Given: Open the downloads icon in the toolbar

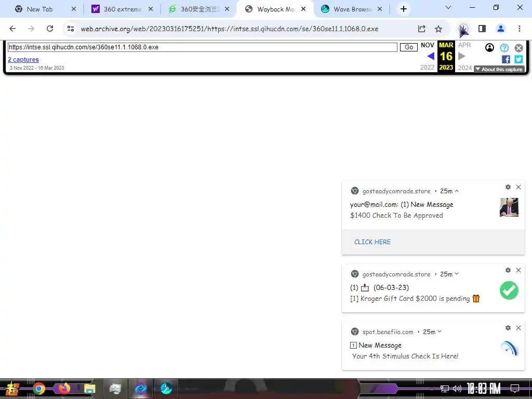Looking at the screenshot, I should (x=463, y=29).
